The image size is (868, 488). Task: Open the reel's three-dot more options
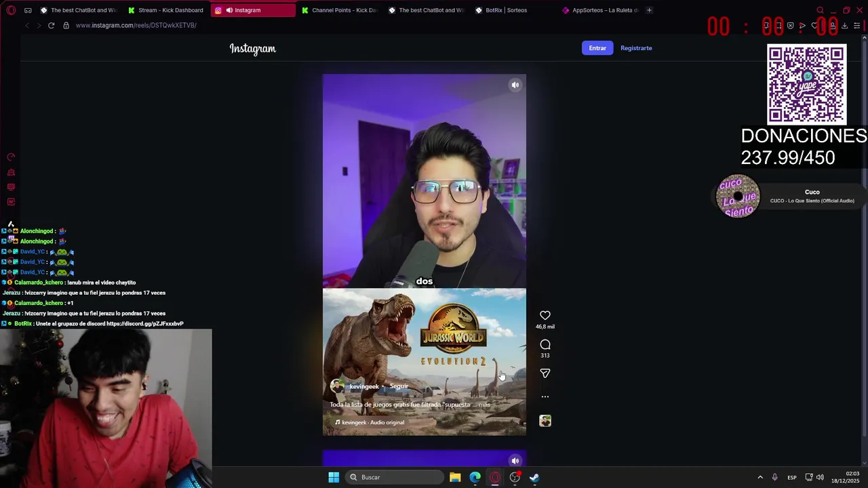545,396
